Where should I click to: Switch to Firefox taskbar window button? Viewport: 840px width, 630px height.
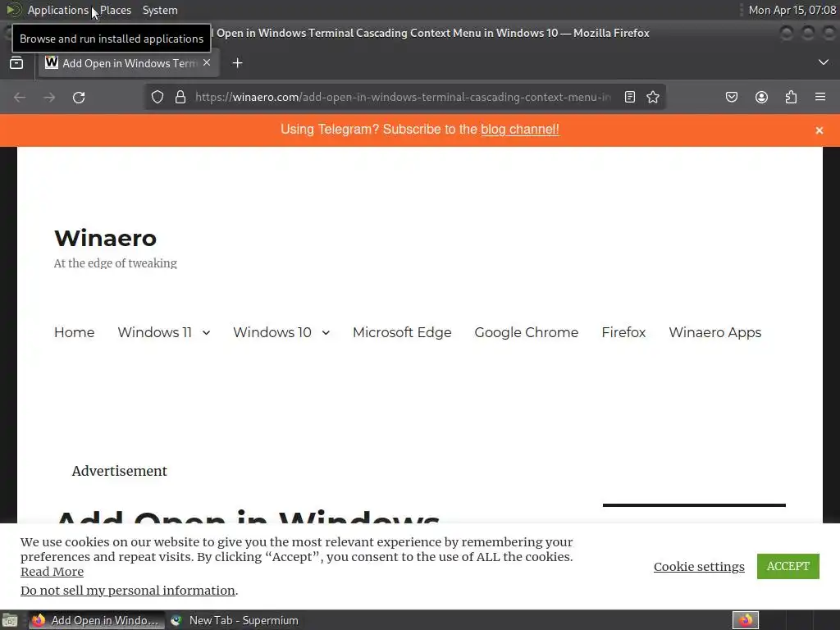pyautogui.click(x=95, y=620)
